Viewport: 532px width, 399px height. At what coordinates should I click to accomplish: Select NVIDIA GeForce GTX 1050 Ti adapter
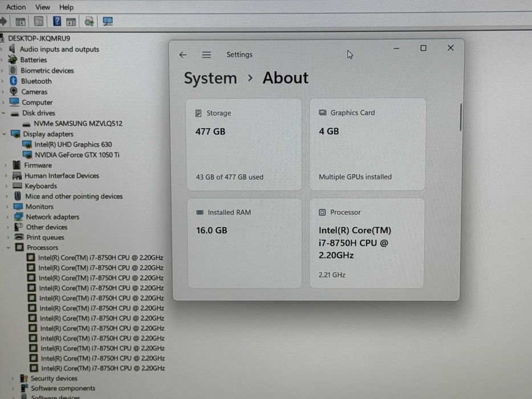77,154
